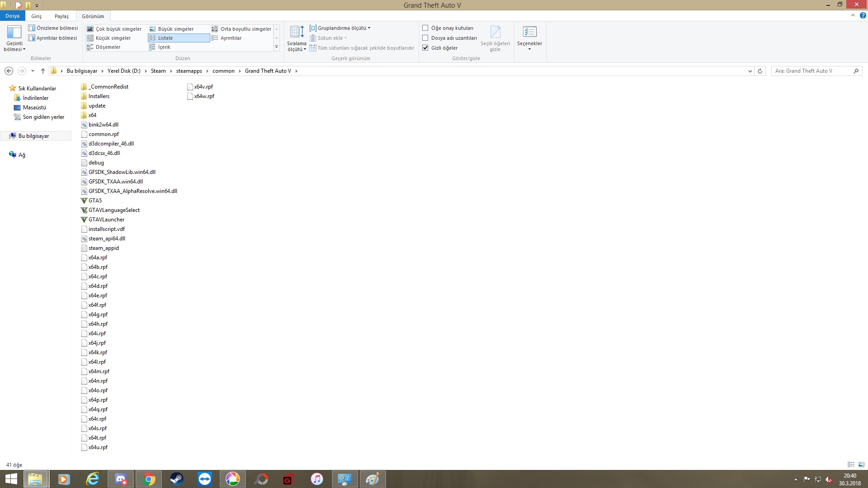Click common in the address breadcrumb
868x488 pixels.
coord(223,71)
